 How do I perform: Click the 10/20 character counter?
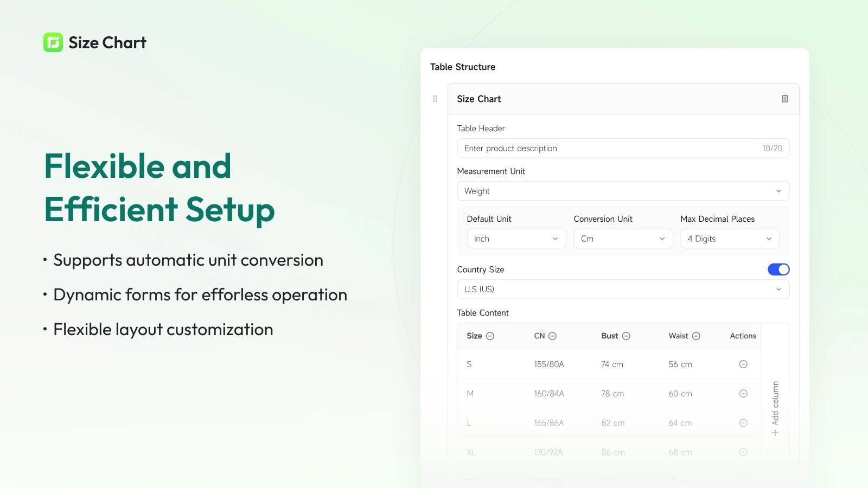click(772, 149)
